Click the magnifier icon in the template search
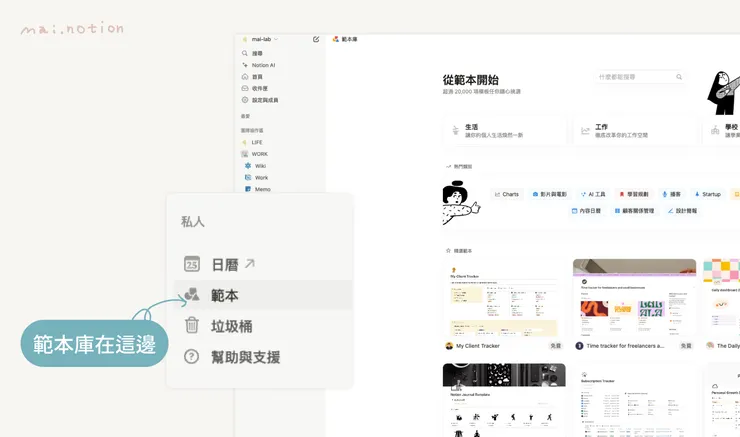The height and width of the screenshot is (437, 740). (x=679, y=77)
